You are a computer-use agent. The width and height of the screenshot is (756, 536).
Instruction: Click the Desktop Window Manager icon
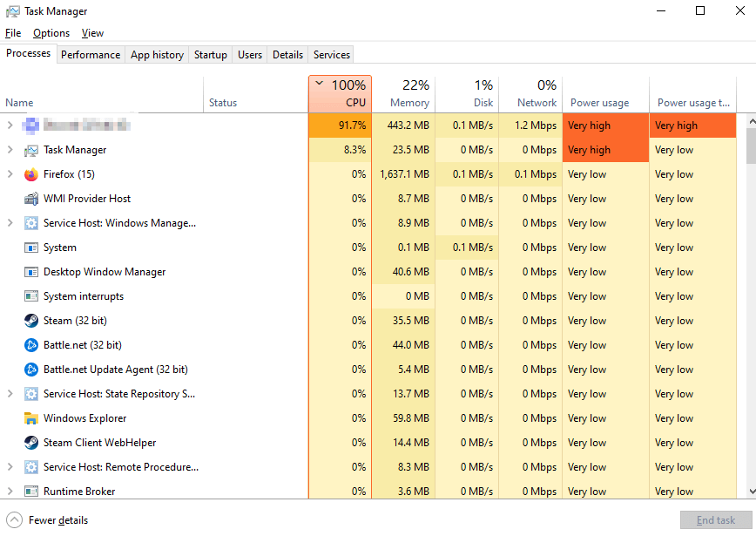[x=31, y=272]
